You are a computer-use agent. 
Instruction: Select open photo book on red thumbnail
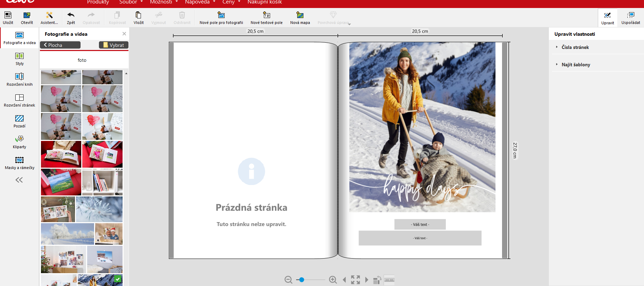coord(61,154)
